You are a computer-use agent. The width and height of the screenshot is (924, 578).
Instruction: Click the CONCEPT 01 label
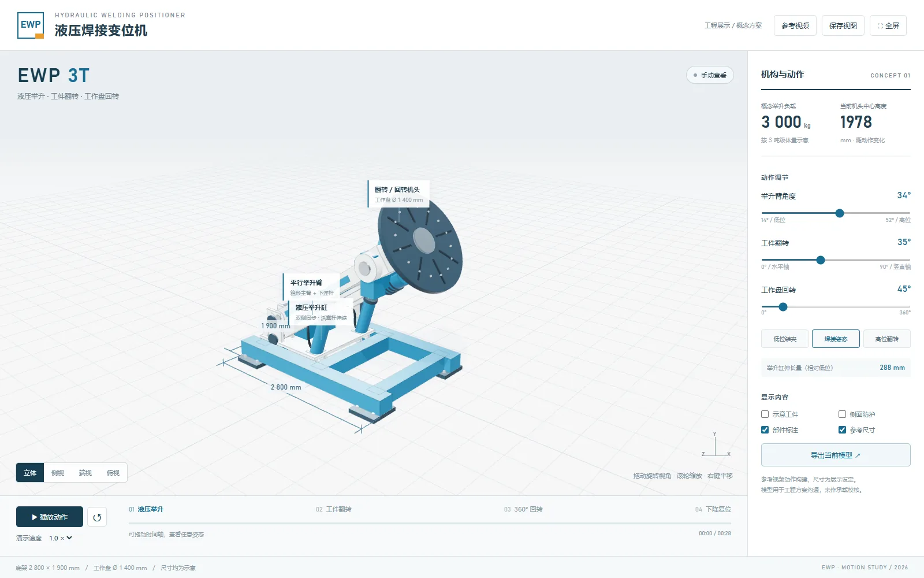tap(891, 76)
